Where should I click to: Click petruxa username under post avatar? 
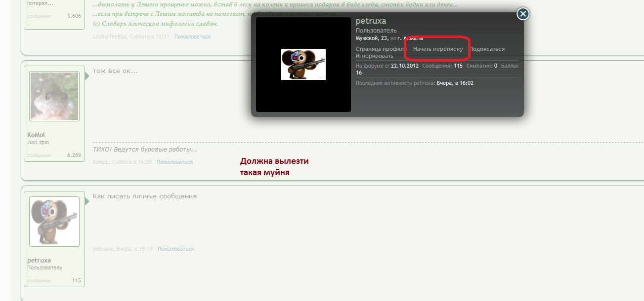coord(39,261)
